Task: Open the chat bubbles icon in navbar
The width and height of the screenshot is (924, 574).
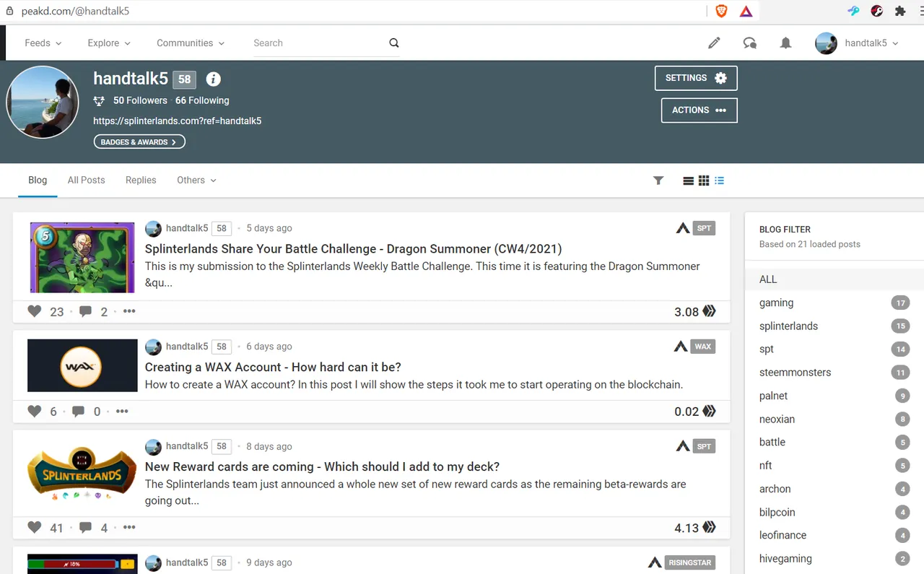Action: (750, 43)
